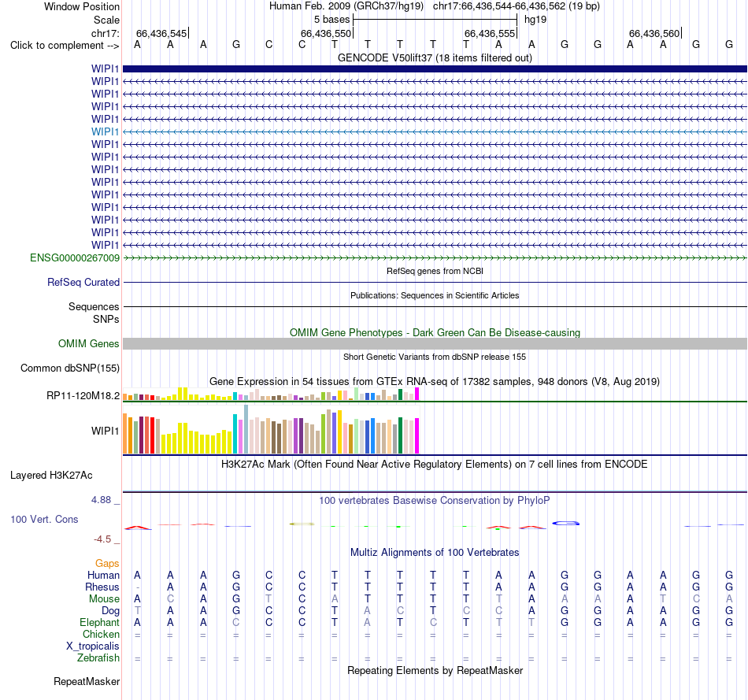Open the 'OMIM Gene Phenotypes' track title

(435, 332)
